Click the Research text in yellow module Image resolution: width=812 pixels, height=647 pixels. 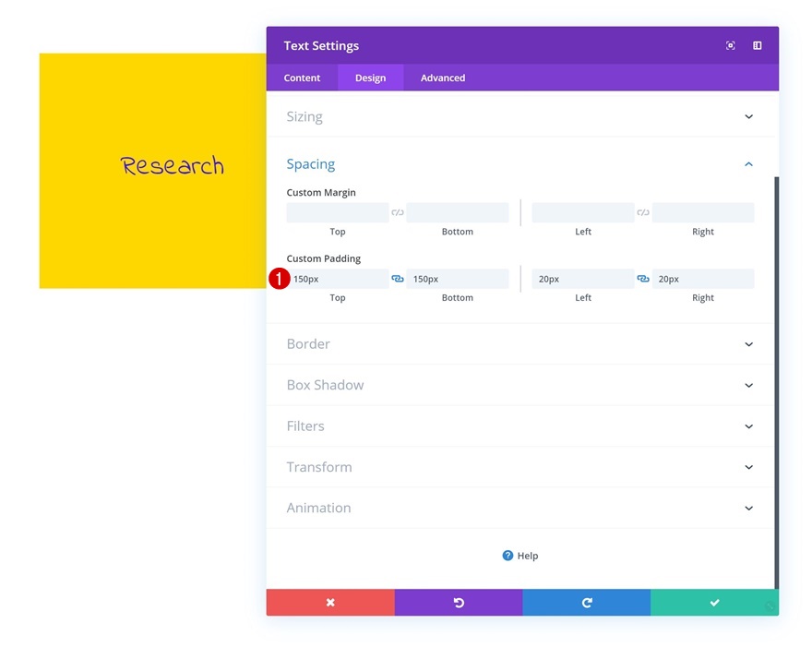pyautogui.click(x=173, y=165)
